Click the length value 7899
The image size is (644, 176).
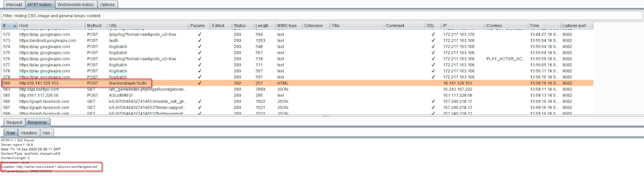260,89
